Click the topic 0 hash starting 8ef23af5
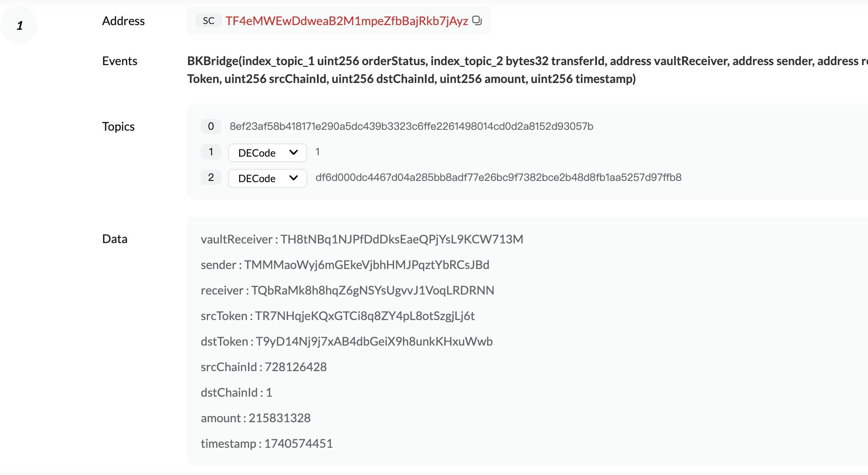The image size is (868, 475). pyautogui.click(x=411, y=126)
